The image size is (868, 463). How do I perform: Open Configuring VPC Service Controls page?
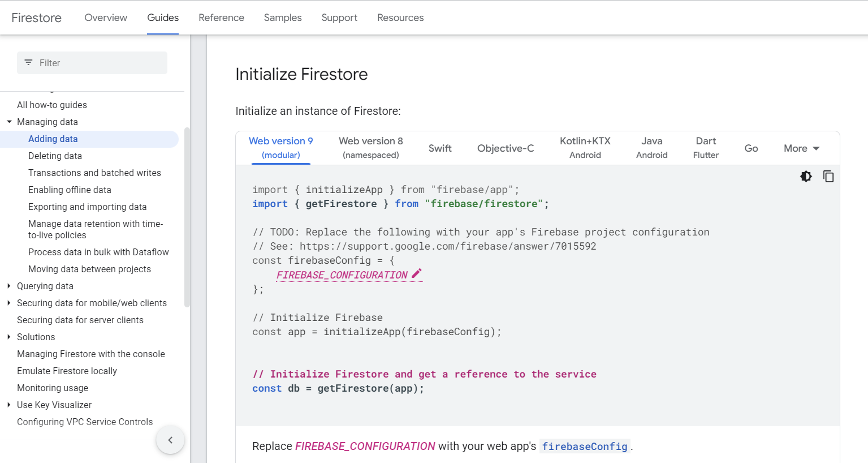click(x=85, y=422)
